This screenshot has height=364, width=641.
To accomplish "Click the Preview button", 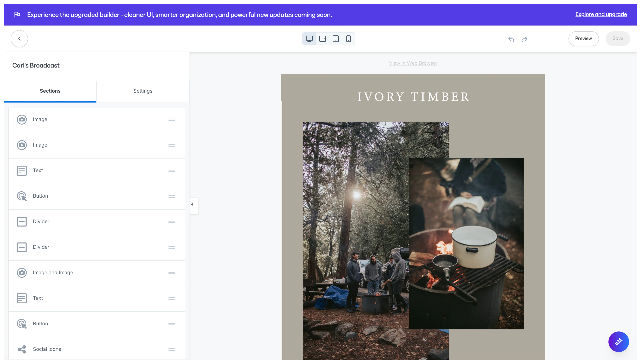I will (x=583, y=38).
